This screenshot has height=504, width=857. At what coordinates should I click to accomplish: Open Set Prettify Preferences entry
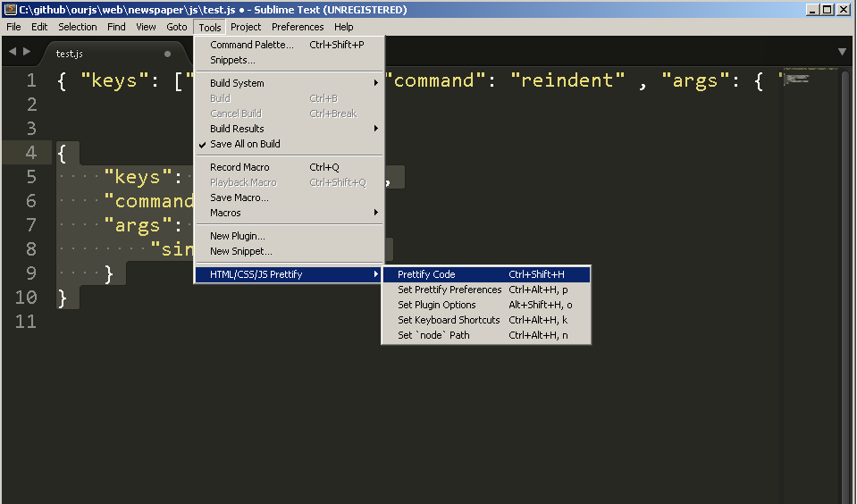click(486, 290)
